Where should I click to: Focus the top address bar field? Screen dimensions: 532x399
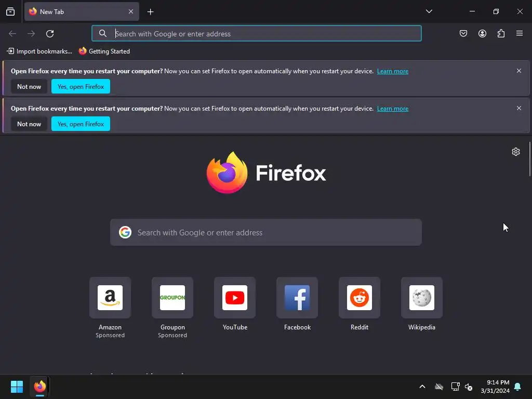pyautogui.click(x=257, y=34)
